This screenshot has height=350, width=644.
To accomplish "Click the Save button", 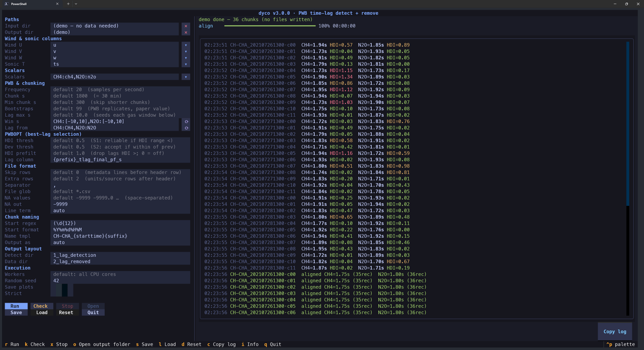I will [x=16, y=312].
